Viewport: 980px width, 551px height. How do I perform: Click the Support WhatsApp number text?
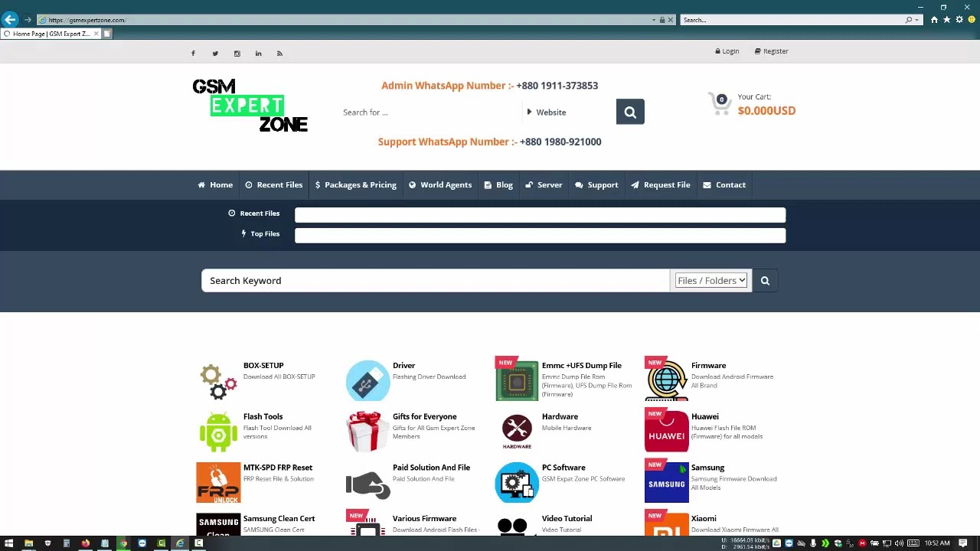(x=489, y=142)
